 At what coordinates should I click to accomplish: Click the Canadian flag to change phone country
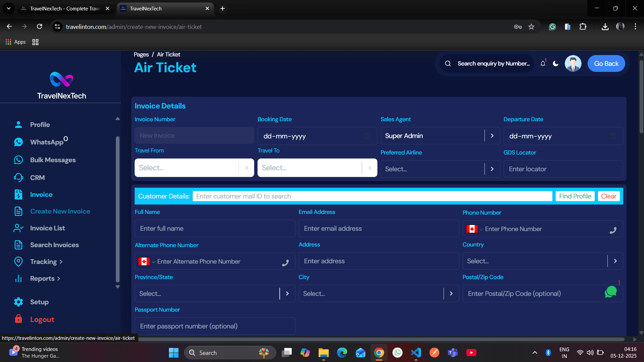click(473, 229)
